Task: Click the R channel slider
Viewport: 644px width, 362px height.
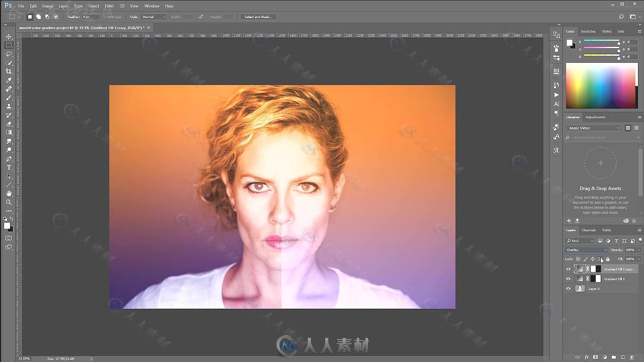Action: pos(601,42)
